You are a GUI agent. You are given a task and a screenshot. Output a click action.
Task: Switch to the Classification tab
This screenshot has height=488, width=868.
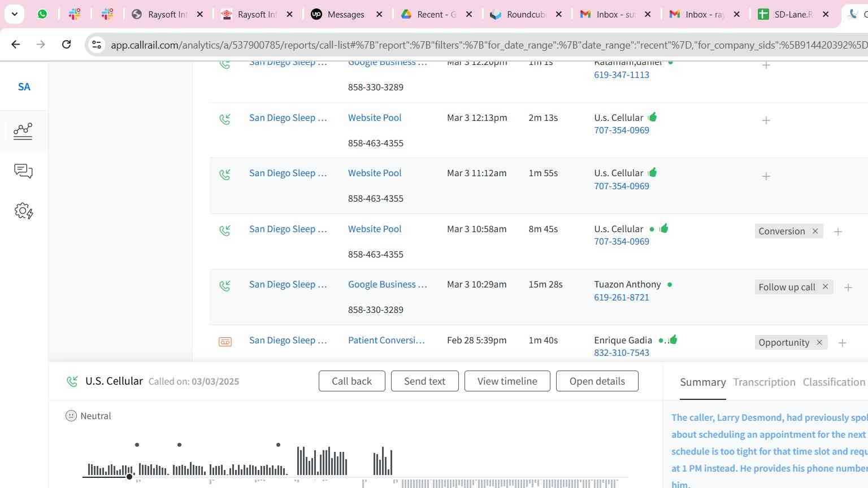(x=834, y=382)
